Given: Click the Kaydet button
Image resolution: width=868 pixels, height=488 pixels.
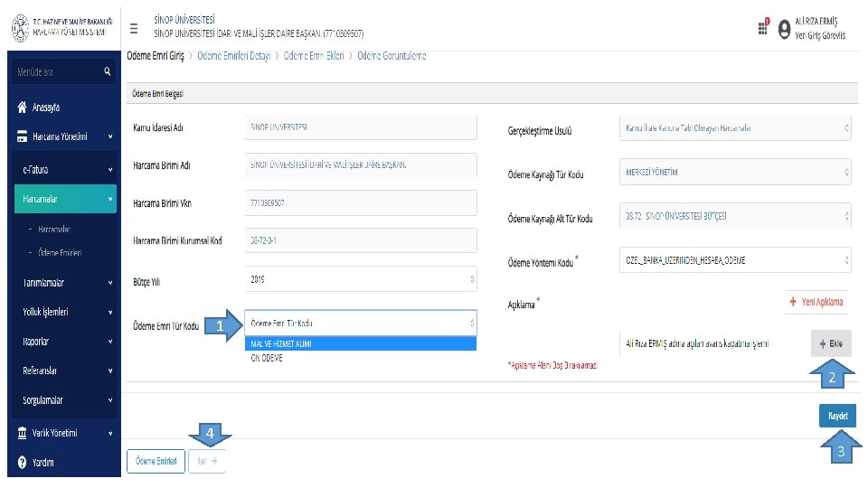Looking at the screenshot, I should click(837, 416).
